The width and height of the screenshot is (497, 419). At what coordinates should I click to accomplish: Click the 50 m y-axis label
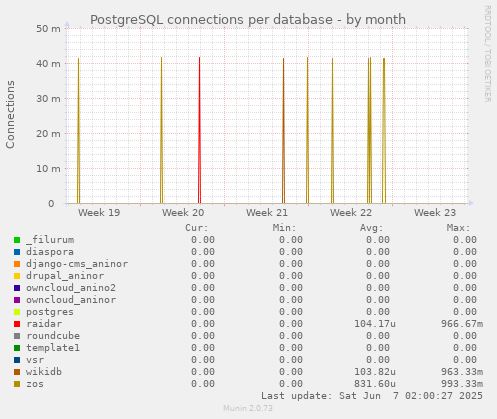pos(48,29)
